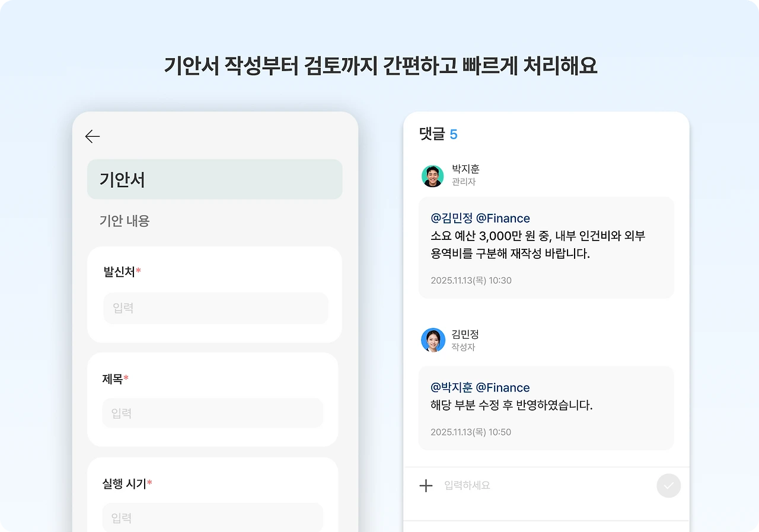Click the @Finance mention in 김민정's reply
759x532 pixels.
pos(503,387)
